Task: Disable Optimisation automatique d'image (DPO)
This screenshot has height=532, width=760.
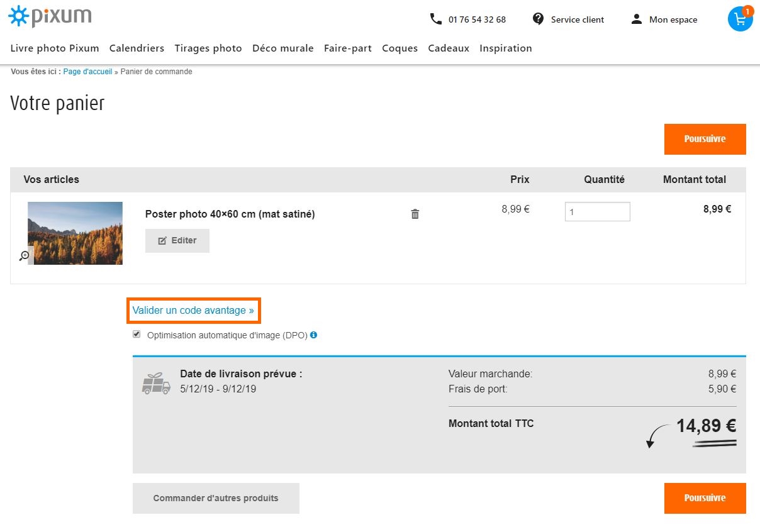Action: 137,334
